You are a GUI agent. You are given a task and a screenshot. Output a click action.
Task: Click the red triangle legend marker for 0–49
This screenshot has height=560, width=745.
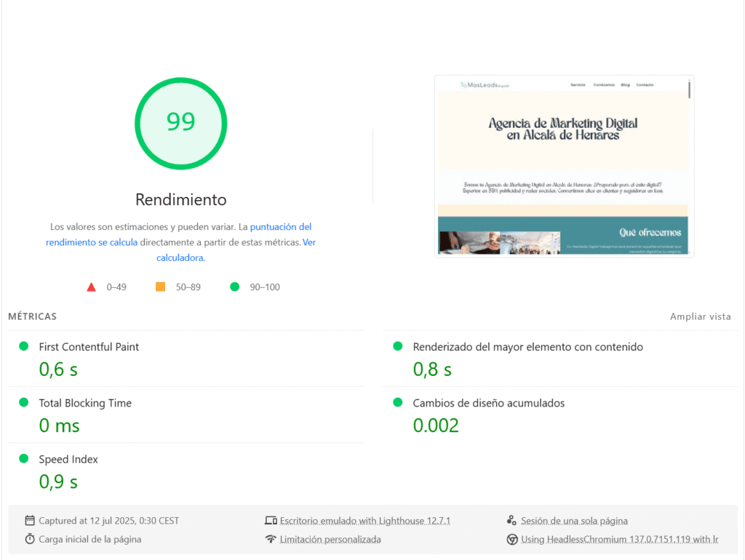pos(91,287)
